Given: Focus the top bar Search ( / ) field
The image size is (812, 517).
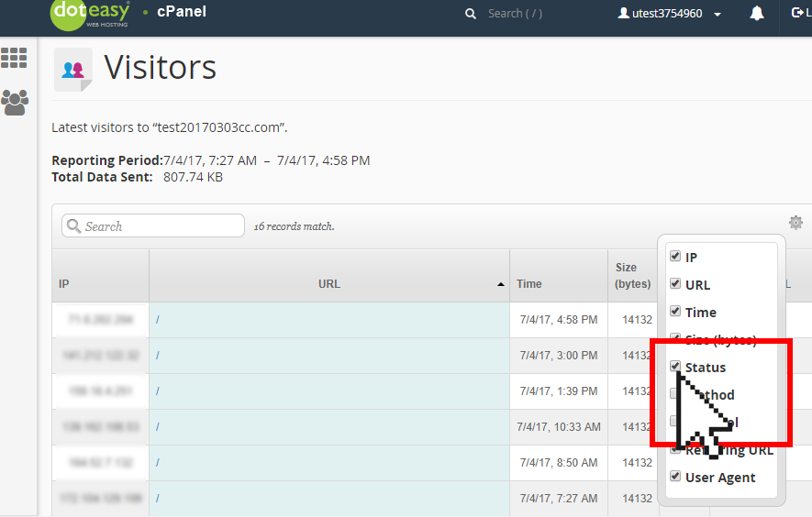Looking at the screenshot, I should pos(516,14).
